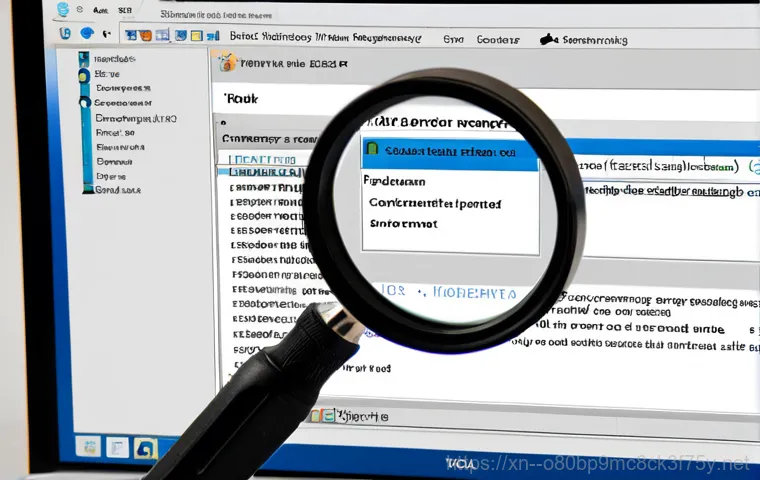
Task: Click the green icon in the highlighted row
Action: coord(371,150)
